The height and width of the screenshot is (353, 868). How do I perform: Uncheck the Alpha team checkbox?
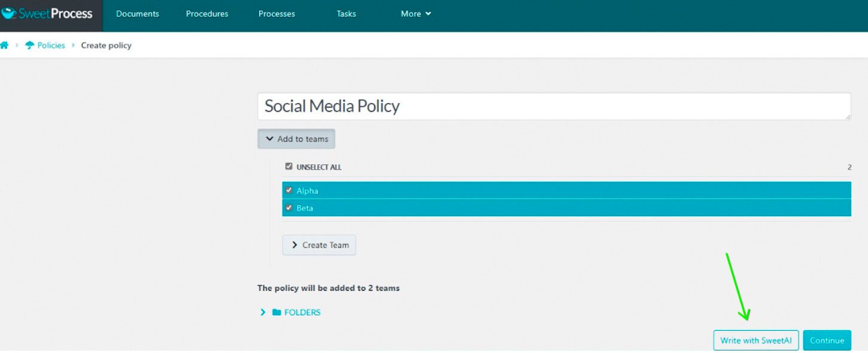(x=289, y=190)
